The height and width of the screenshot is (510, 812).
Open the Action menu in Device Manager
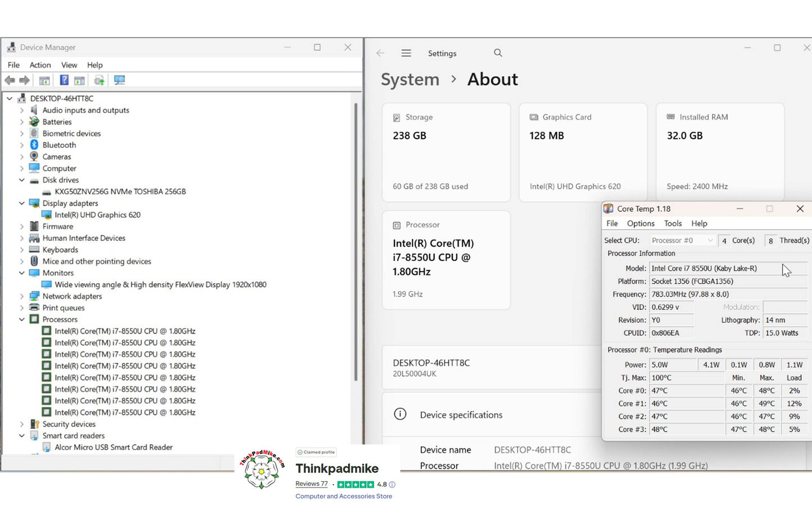click(x=40, y=65)
